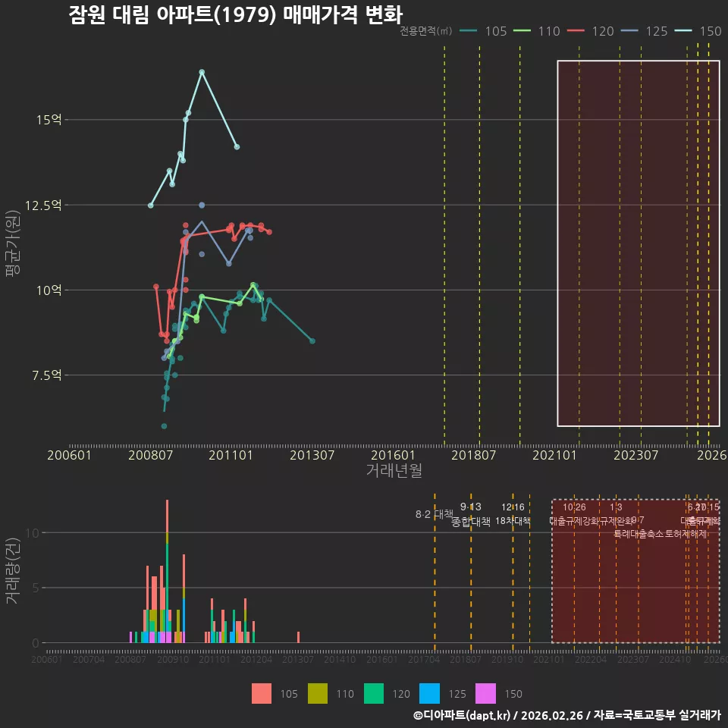Click the 12.5억 y-axis label

43,206
